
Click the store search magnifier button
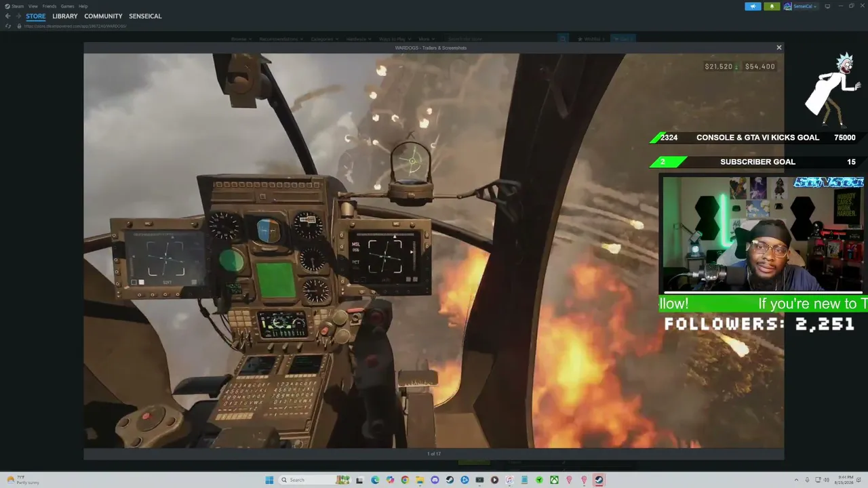pos(563,39)
